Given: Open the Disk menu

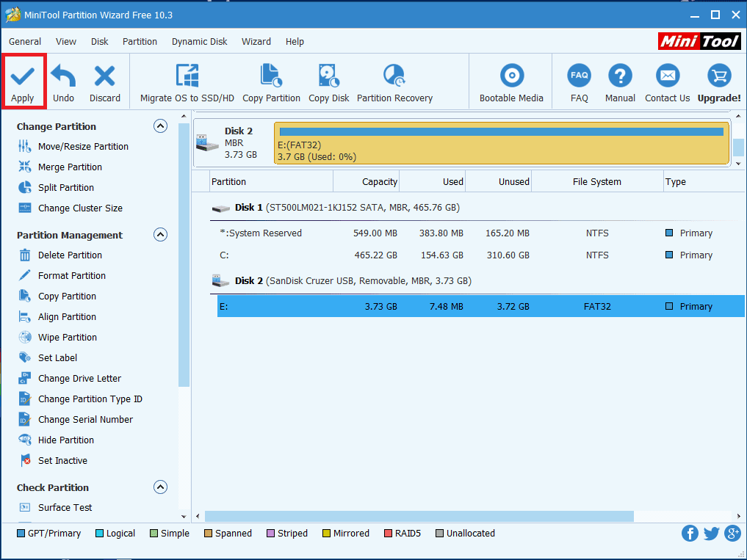Looking at the screenshot, I should point(100,41).
